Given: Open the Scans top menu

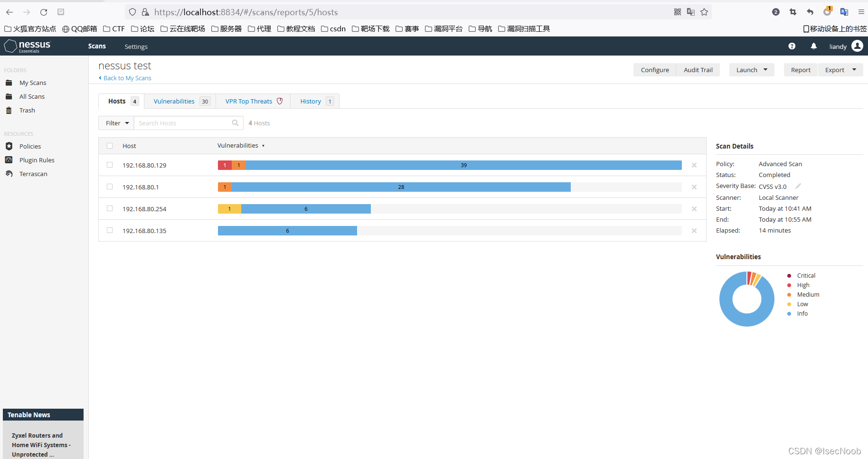Looking at the screenshot, I should pyautogui.click(x=97, y=46).
